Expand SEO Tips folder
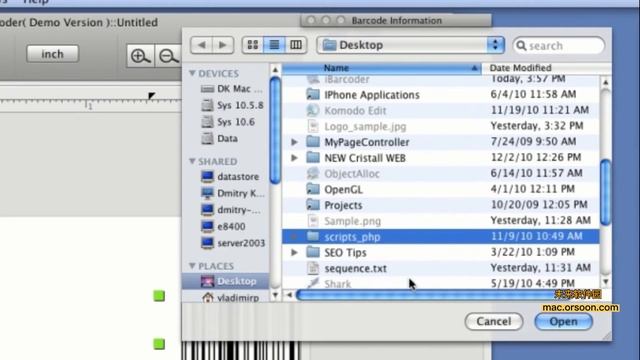 (294, 253)
